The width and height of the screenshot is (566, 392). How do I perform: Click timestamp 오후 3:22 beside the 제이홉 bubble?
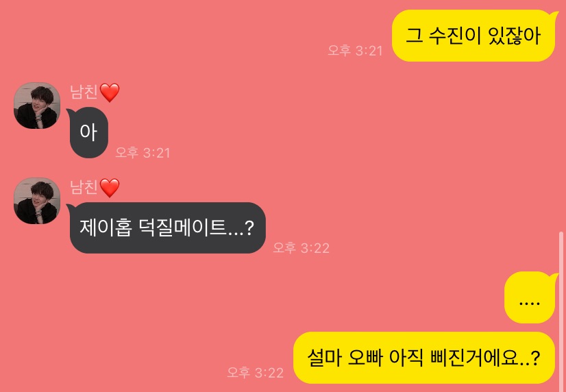(x=301, y=248)
